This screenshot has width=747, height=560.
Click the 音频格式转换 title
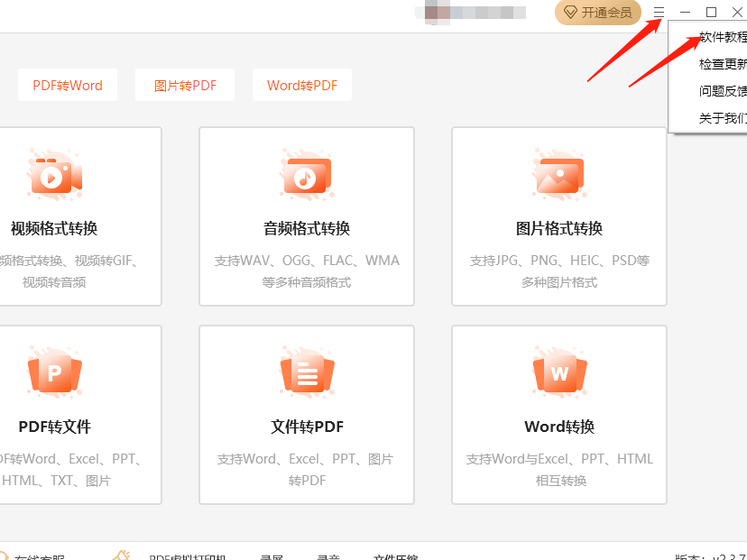[307, 228]
